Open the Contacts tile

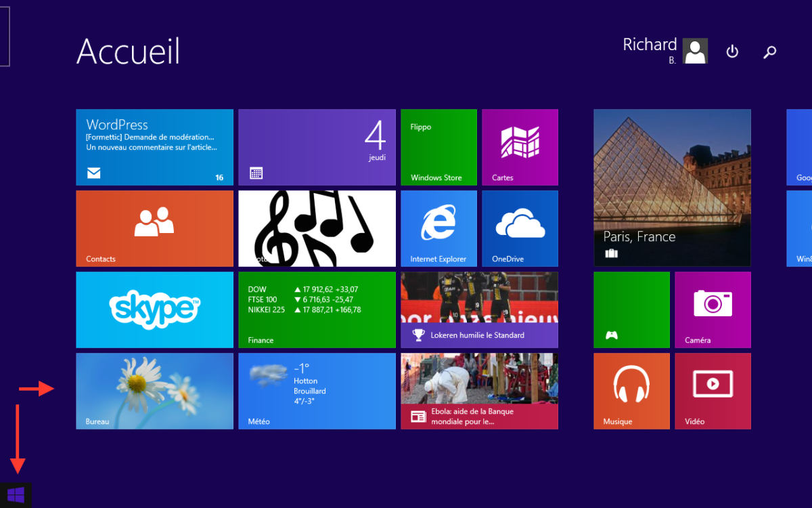[154, 228]
